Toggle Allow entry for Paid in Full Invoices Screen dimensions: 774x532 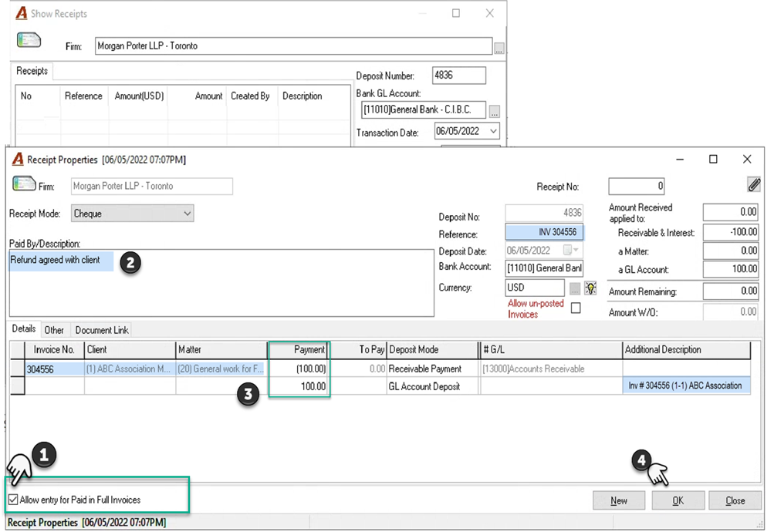point(13,500)
